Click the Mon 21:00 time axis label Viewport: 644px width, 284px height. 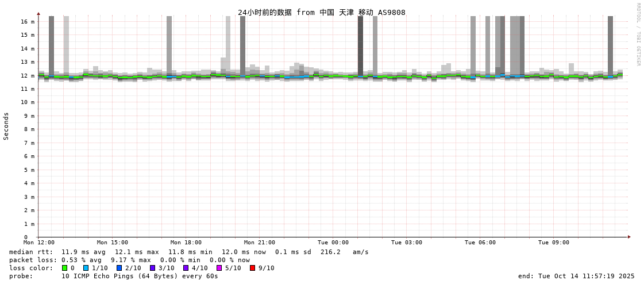(260, 243)
